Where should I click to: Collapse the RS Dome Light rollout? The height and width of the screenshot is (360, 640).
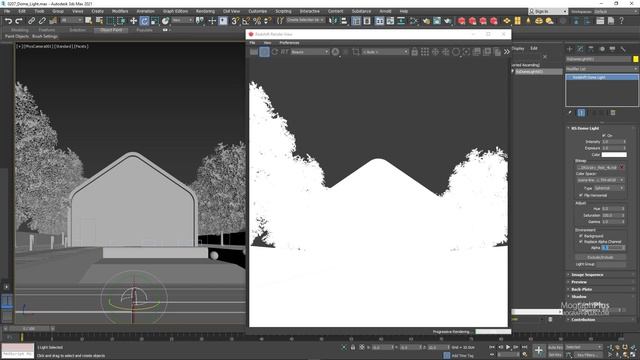click(585, 128)
